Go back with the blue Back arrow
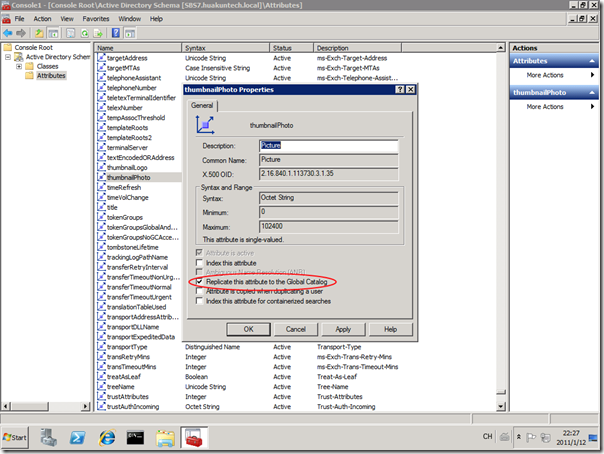The height and width of the screenshot is (454, 604). point(7,33)
